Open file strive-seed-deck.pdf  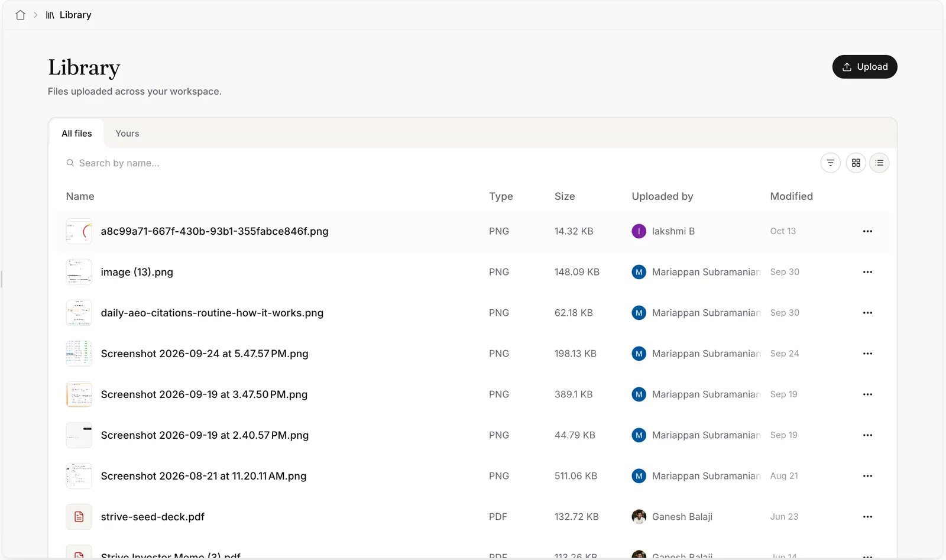click(153, 517)
